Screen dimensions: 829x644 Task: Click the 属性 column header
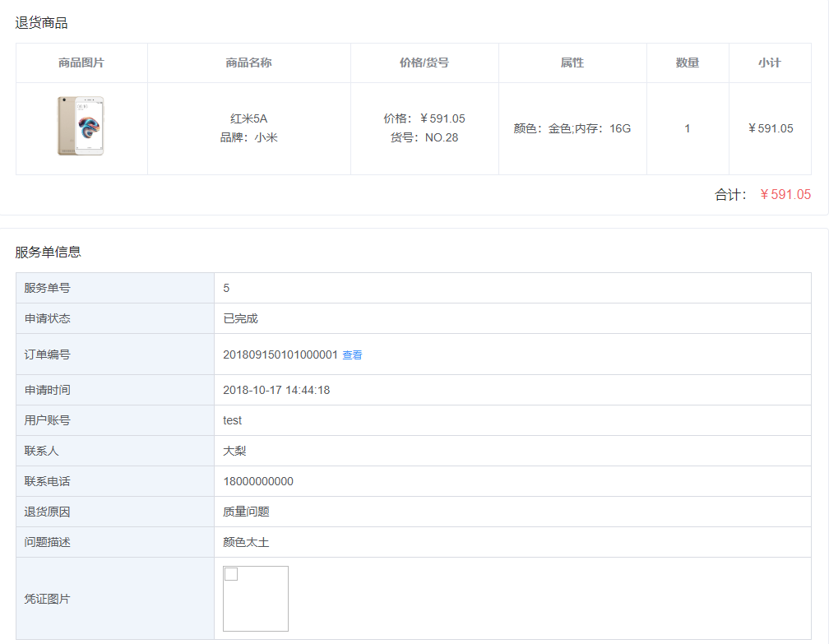tap(572, 62)
